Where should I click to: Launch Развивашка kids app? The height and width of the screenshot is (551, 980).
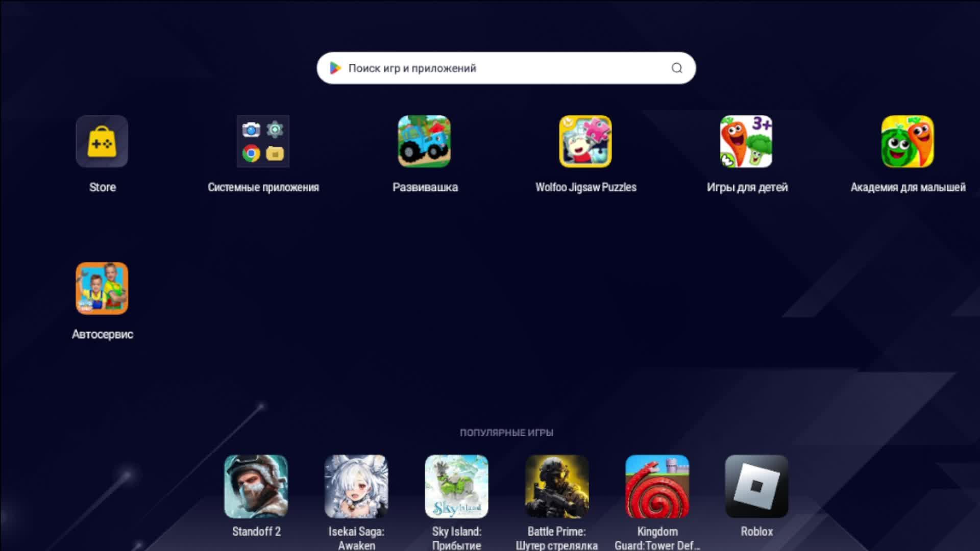(x=424, y=141)
